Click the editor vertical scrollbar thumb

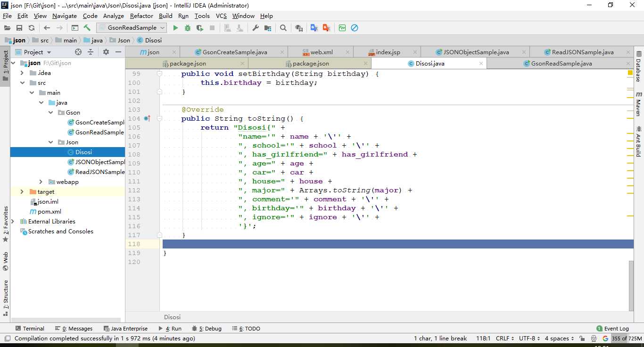coord(631,285)
